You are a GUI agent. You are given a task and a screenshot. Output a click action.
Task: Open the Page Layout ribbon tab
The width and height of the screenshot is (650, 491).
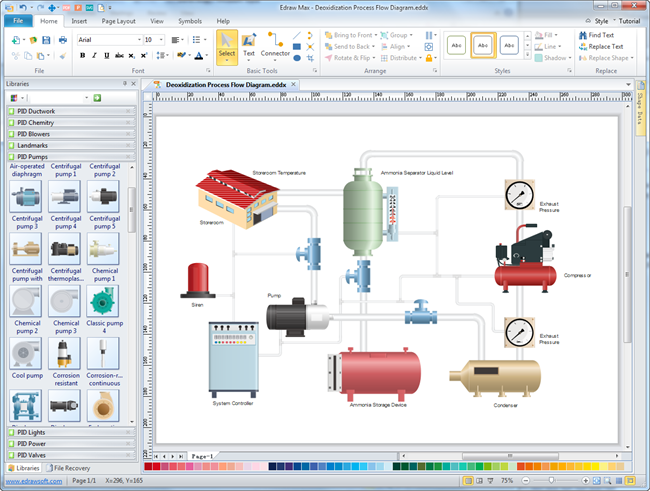[x=117, y=20]
